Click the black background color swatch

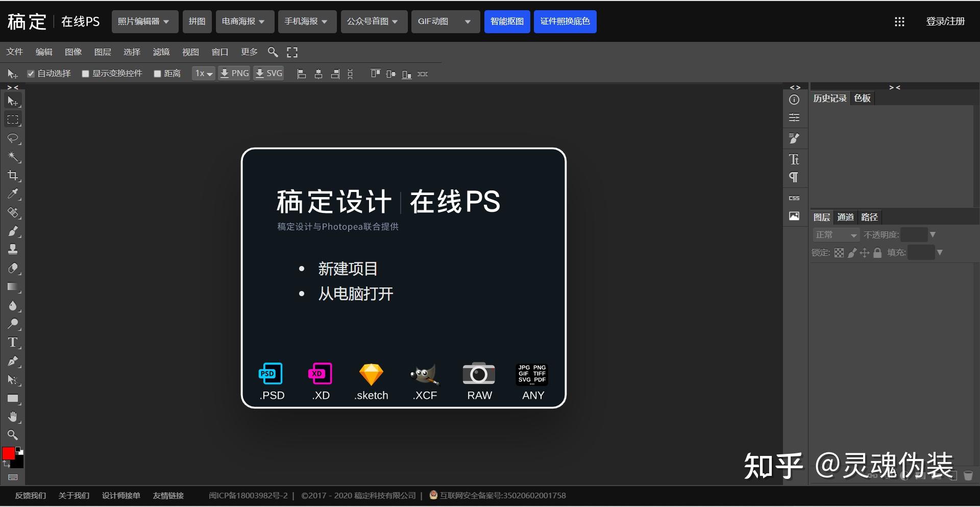(19, 464)
